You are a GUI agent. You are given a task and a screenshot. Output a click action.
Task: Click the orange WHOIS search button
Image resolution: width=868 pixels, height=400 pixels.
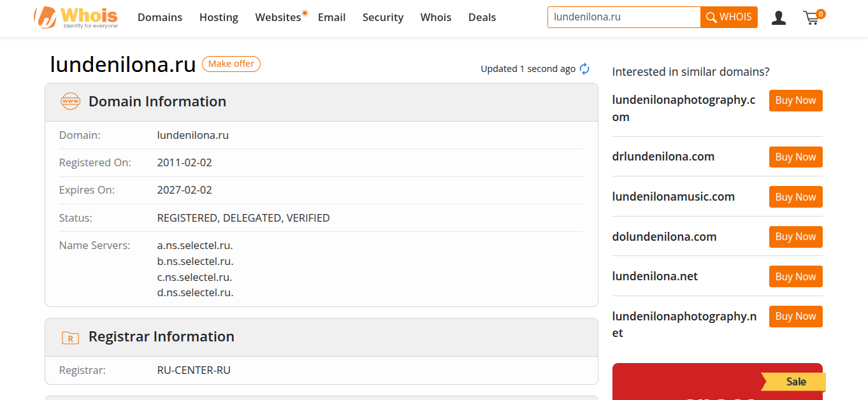coord(729,17)
